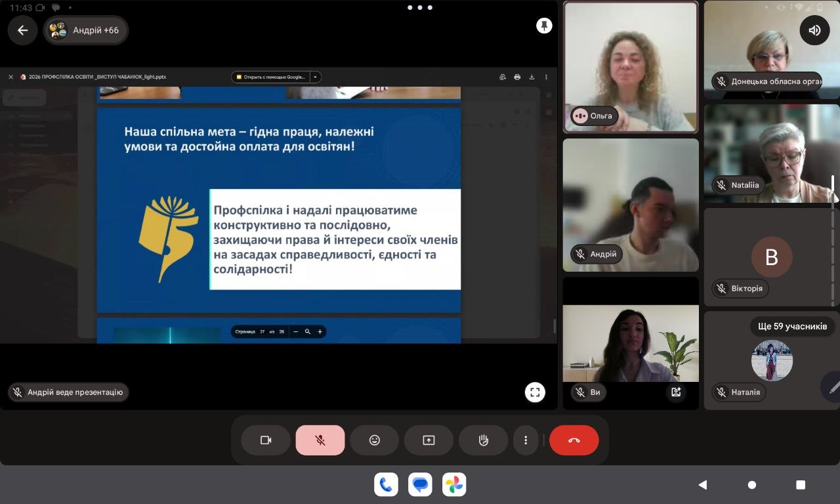840x504 pixels.
Task: Start screen sharing from call controls
Action: (x=429, y=440)
